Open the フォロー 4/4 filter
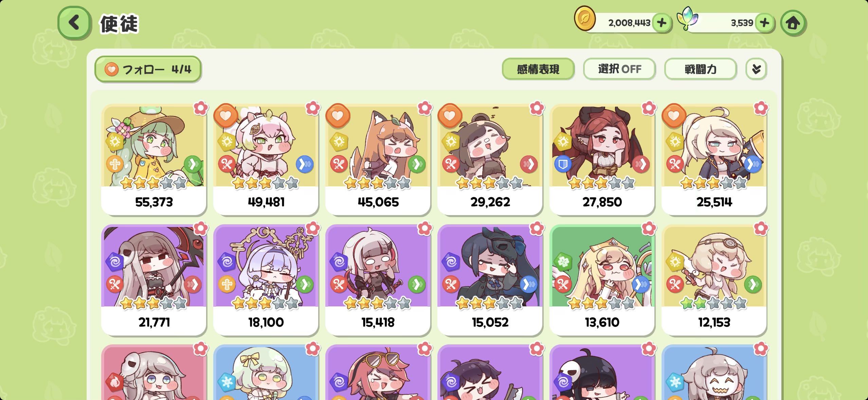Image resolution: width=868 pixels, height=400 pixels. [148, 69]
